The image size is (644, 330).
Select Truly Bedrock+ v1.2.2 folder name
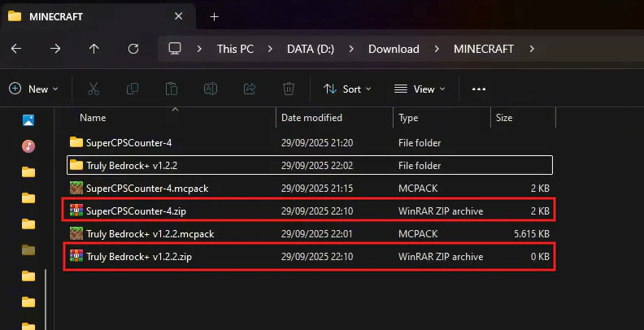132,166
